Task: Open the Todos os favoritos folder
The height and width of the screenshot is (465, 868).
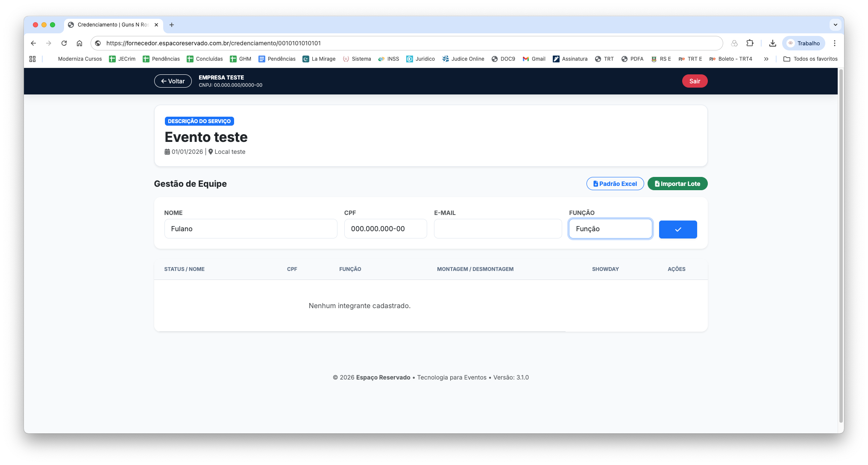Action: click(x=810, y=59)
